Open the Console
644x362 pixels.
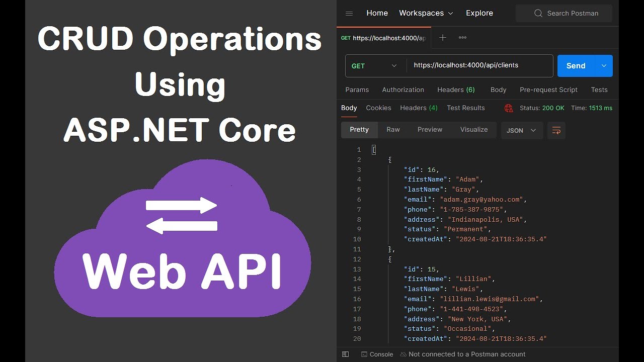pyautogui.click(x=377, y=354)
